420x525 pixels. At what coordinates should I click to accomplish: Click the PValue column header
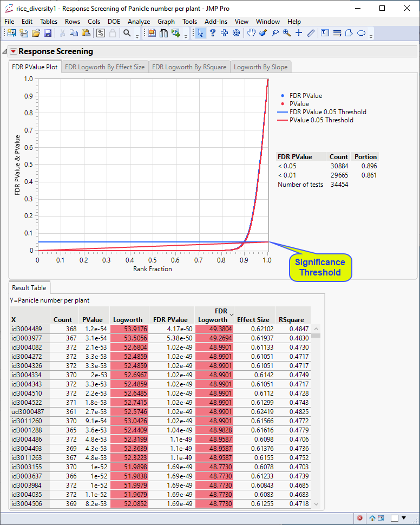click(x=93, y=319)
